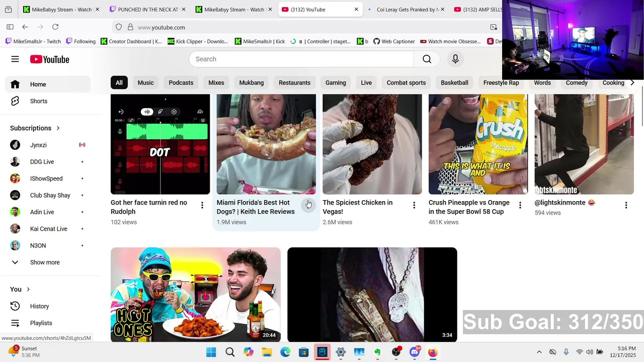Expand the Subscriptions section chevron
This screenshot has height=362, width=644.
coord(58,128)
